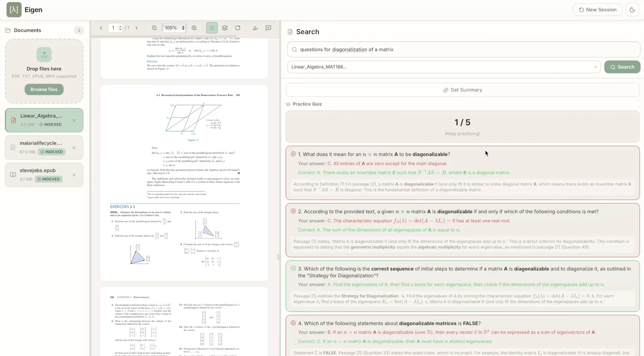Click incorrect mark on question 1
Screen dimensions: 644x356
tap(293, 154)
